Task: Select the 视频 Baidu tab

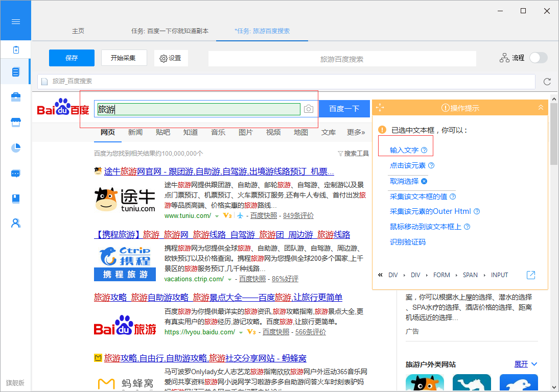Action: tap(273, 132)
